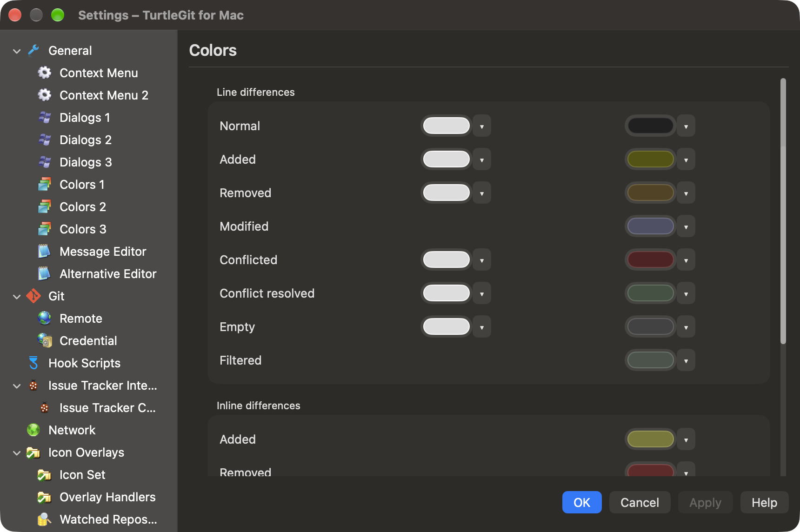
Task: Open Added line background color dropdown arrow
Action: 686,160
